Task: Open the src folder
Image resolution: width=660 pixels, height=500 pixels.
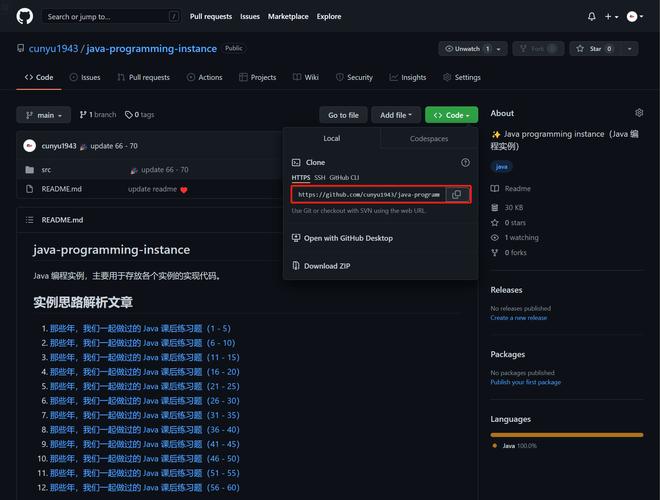Action: click(x=46, y=170)
